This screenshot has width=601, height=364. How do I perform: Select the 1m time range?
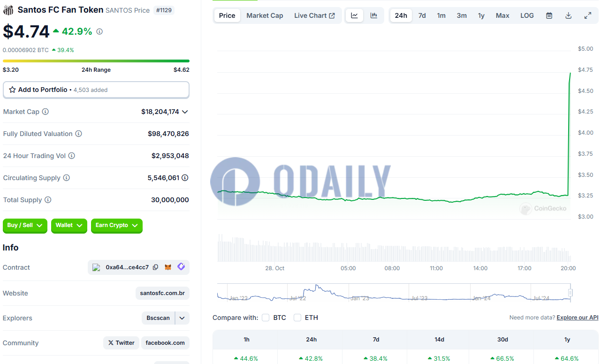tap(441, 15)
